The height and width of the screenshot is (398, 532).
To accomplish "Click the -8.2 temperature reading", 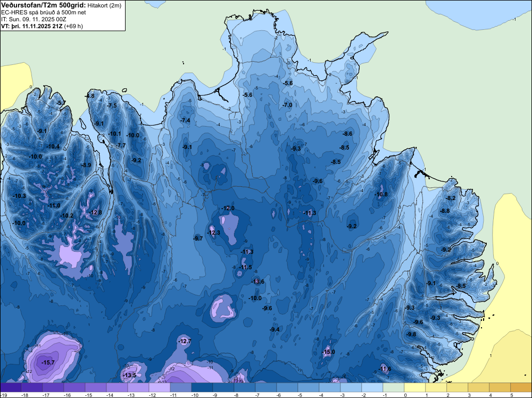I will pos(451,198).
